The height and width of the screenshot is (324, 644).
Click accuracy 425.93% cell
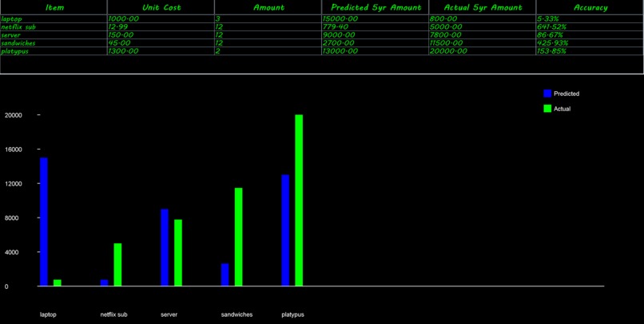tap(590, 42)
